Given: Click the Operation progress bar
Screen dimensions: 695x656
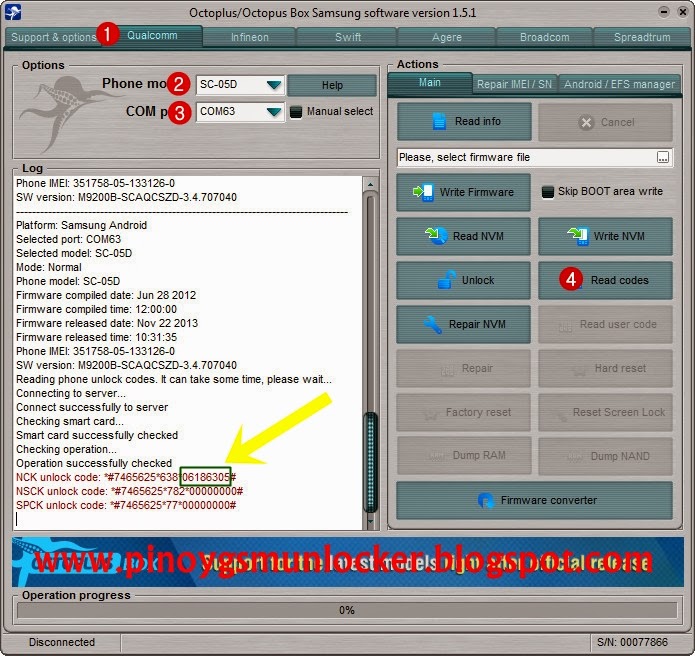Looking at the screenshot, I should pyautogui.click(x=347, y=610).
